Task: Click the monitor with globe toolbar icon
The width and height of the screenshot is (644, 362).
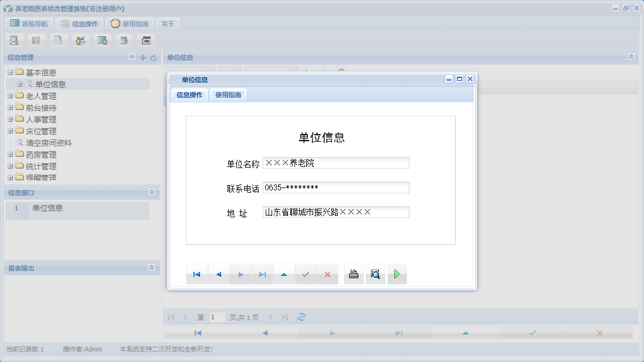Action: pos(103,40)
